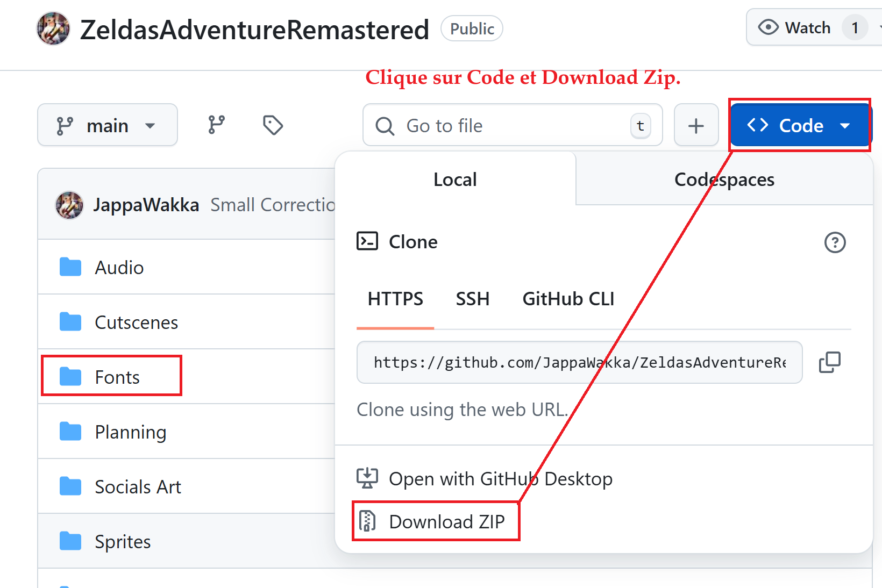
Task: Open the Fonts folder
Action: [117, 377]
